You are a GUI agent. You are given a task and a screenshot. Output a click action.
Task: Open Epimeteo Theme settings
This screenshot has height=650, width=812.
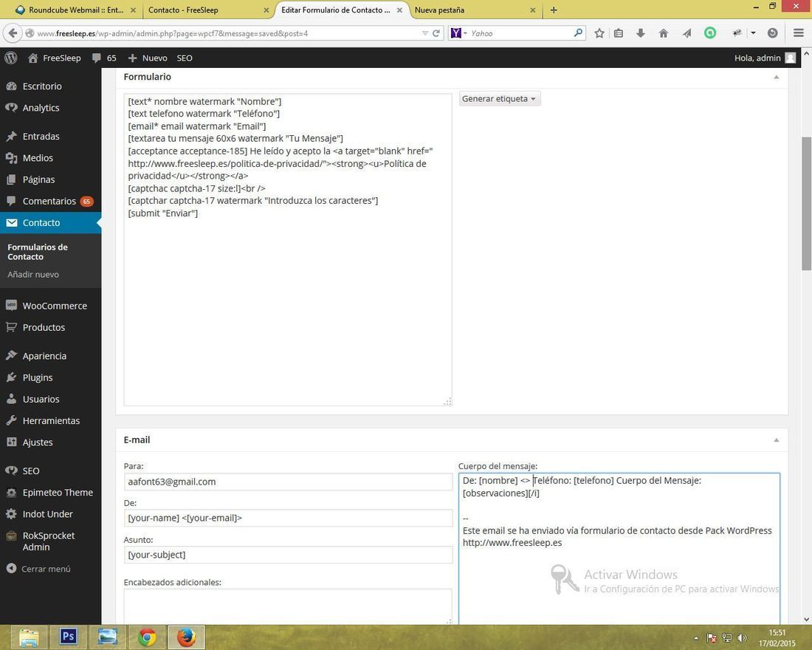51,493
